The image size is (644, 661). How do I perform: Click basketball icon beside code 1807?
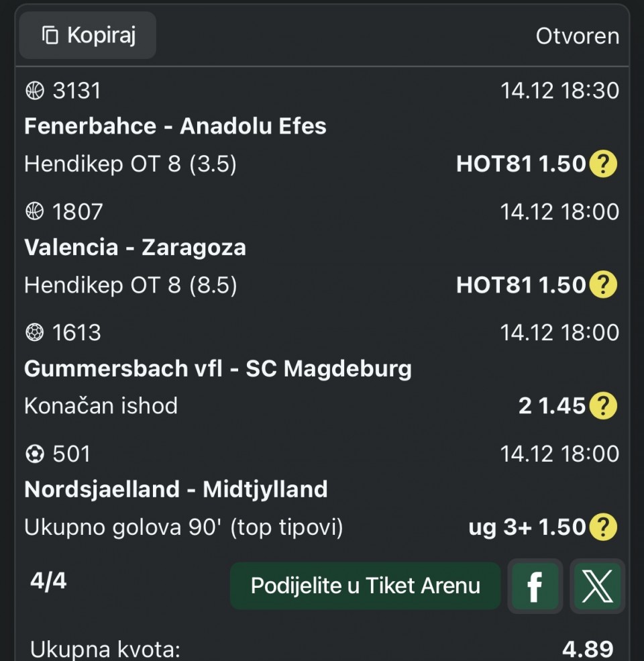click(34, 212)
